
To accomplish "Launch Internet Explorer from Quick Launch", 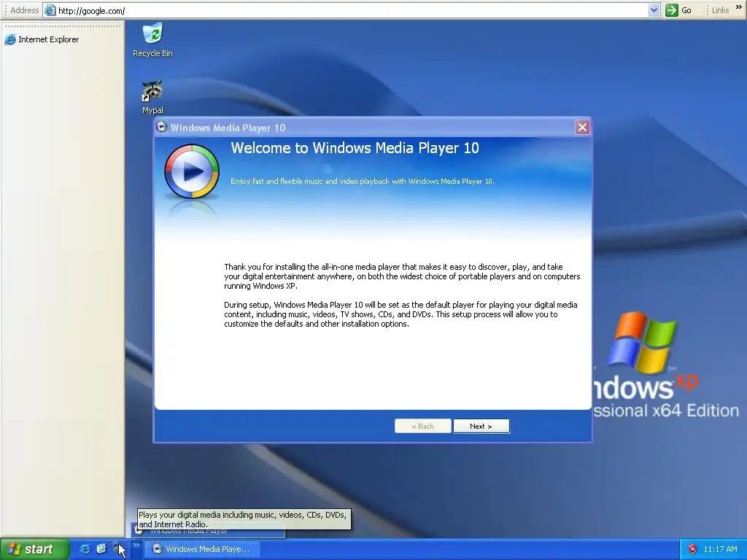I will point(85,549).
